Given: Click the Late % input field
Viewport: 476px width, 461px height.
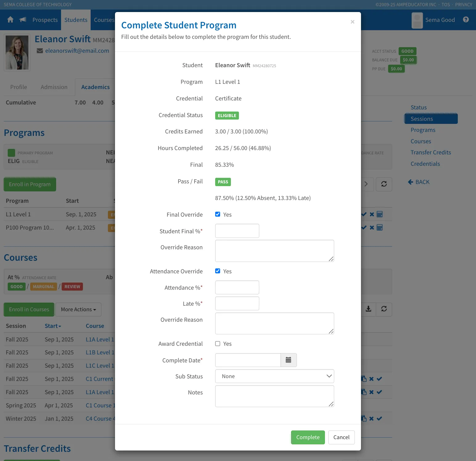Looking at the screenshot, I should pyautogui.click(x=237, y=304).
